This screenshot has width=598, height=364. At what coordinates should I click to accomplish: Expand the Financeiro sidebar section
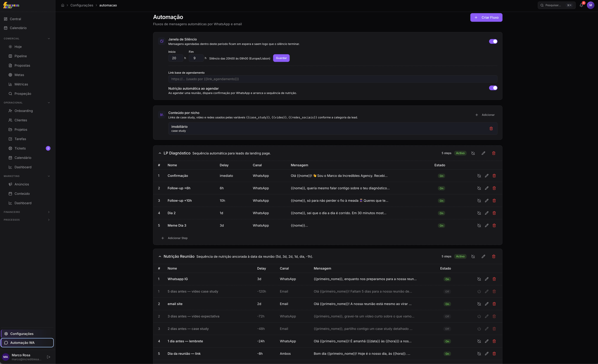[49, 212]
